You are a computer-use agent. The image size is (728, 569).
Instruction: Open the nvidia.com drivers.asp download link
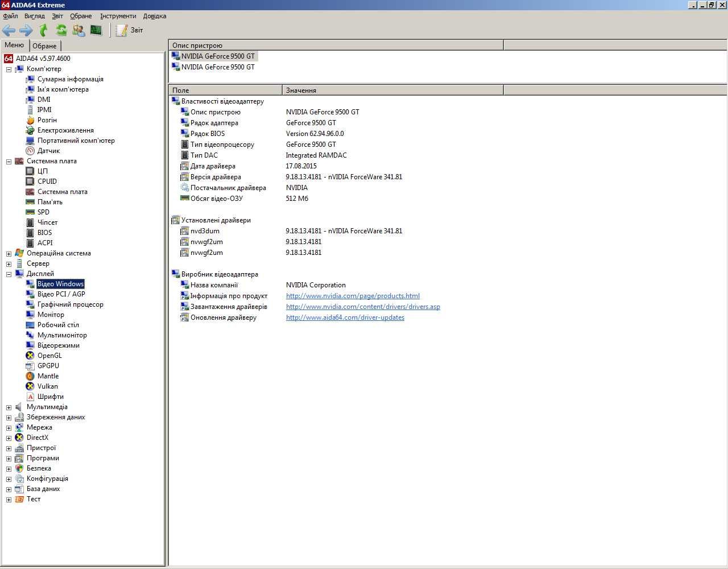pos(363,307)
